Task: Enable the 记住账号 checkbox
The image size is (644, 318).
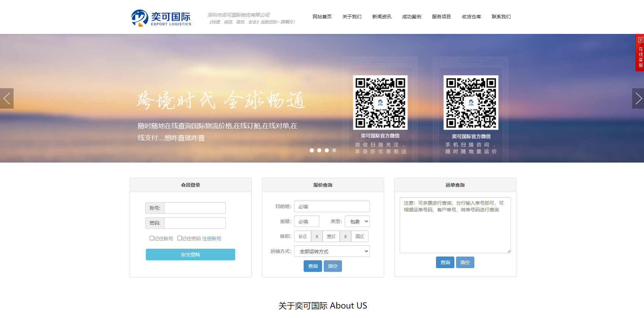Action: [x=152, y=238]
